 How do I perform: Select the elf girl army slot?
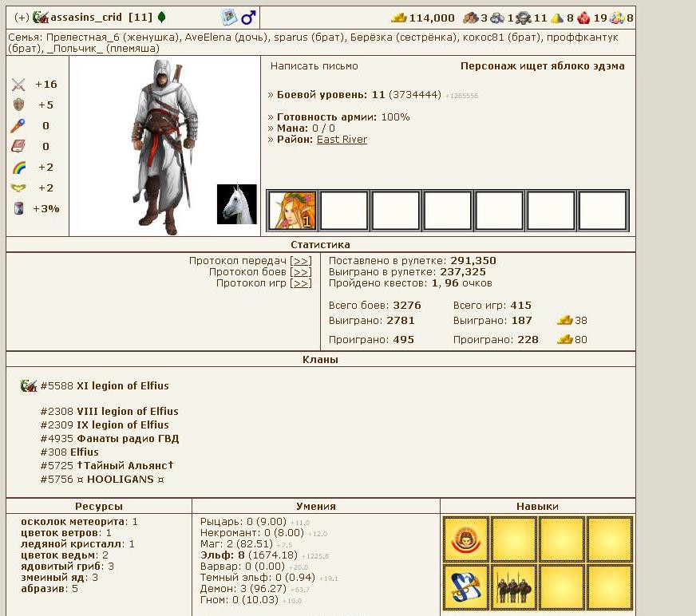coord(292,211)
